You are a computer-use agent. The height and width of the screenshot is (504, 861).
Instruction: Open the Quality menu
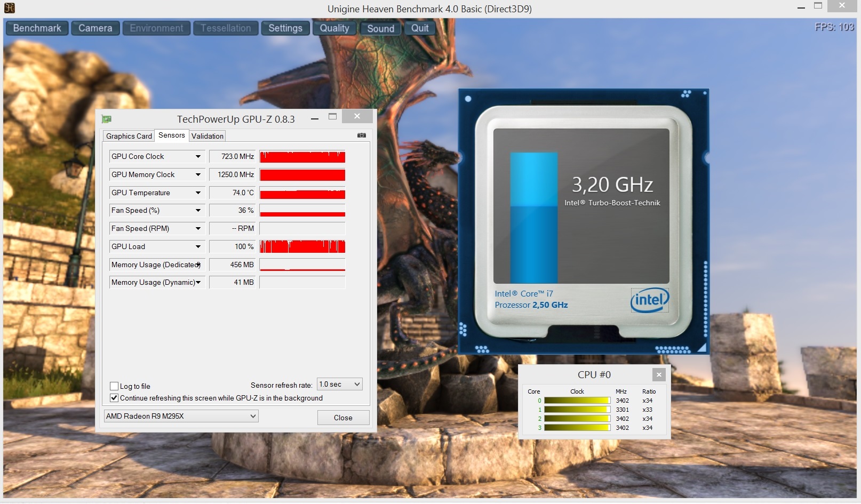(x=334, y=28)
